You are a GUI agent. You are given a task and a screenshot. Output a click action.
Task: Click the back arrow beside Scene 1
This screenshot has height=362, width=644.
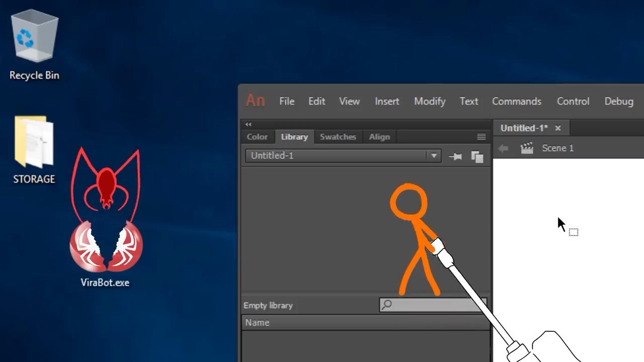pyautogui.click(x=503, y=148)
